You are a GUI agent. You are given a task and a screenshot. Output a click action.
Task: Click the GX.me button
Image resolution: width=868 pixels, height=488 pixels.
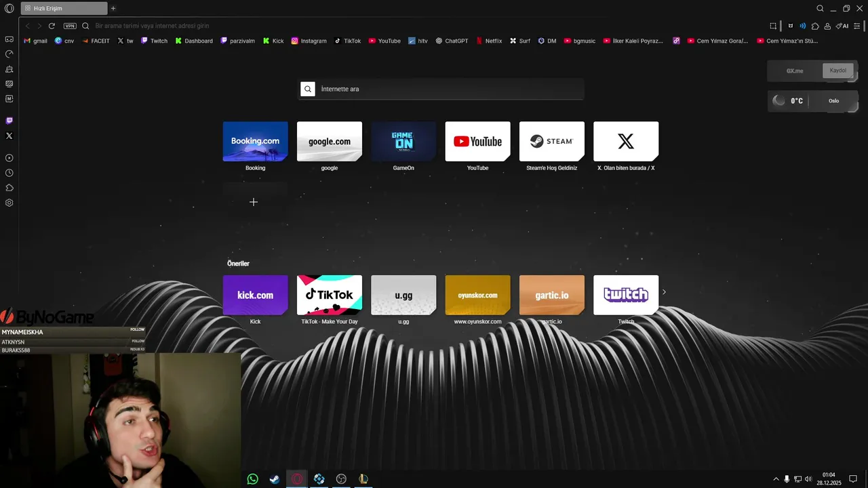795,70
